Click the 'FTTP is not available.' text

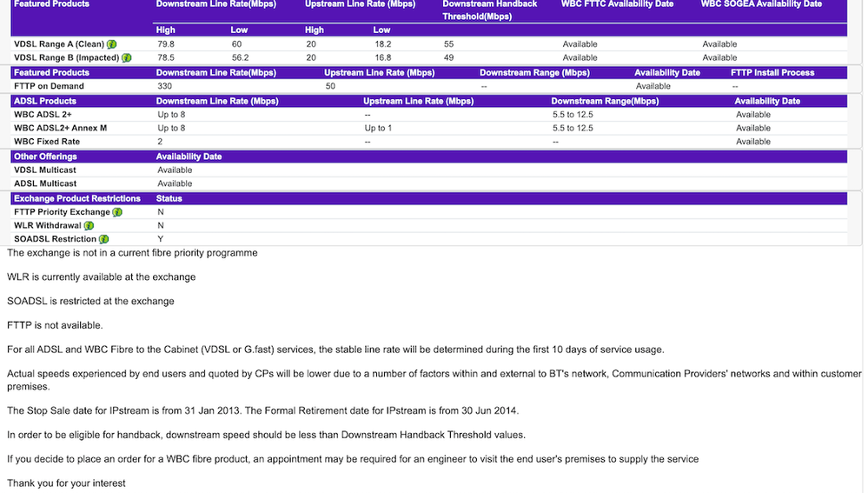pyautogui.click(x=55, y=325)
